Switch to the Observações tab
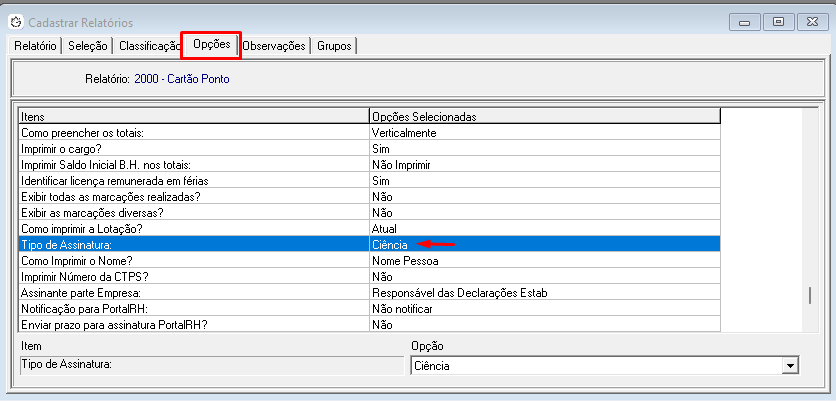836x401 pixels. click(x=274, y=46)
